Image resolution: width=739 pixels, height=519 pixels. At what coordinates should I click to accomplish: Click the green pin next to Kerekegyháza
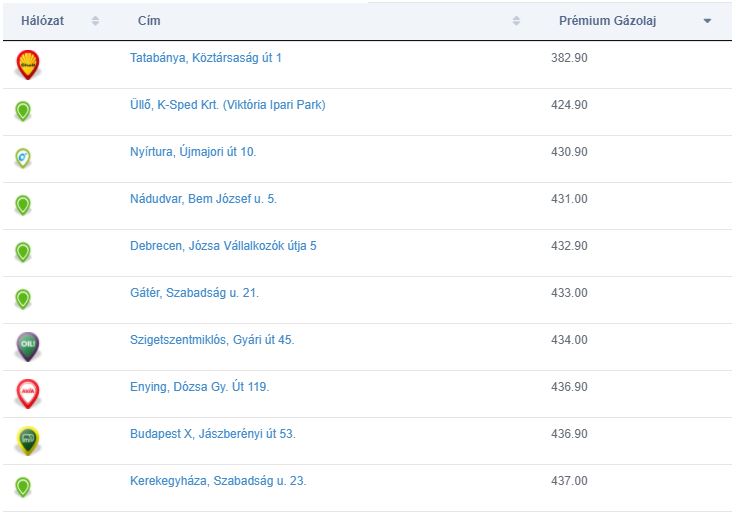click(23, 487)
